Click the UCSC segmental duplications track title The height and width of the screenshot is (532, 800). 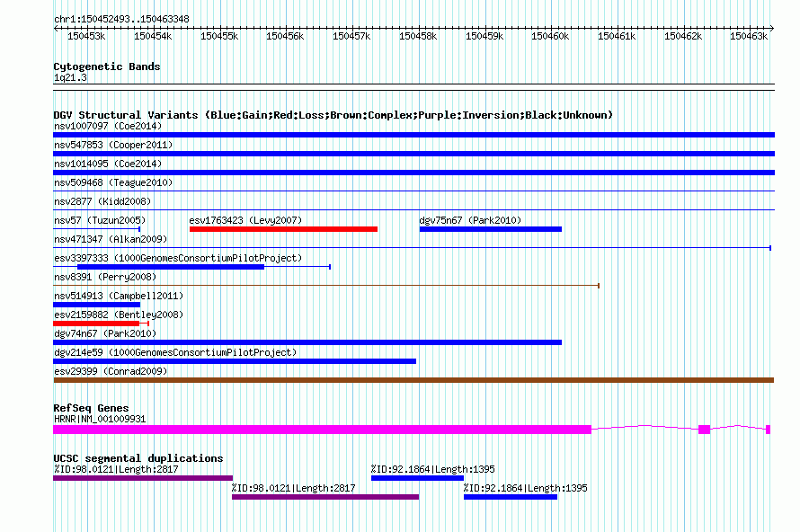pos(138,458)
